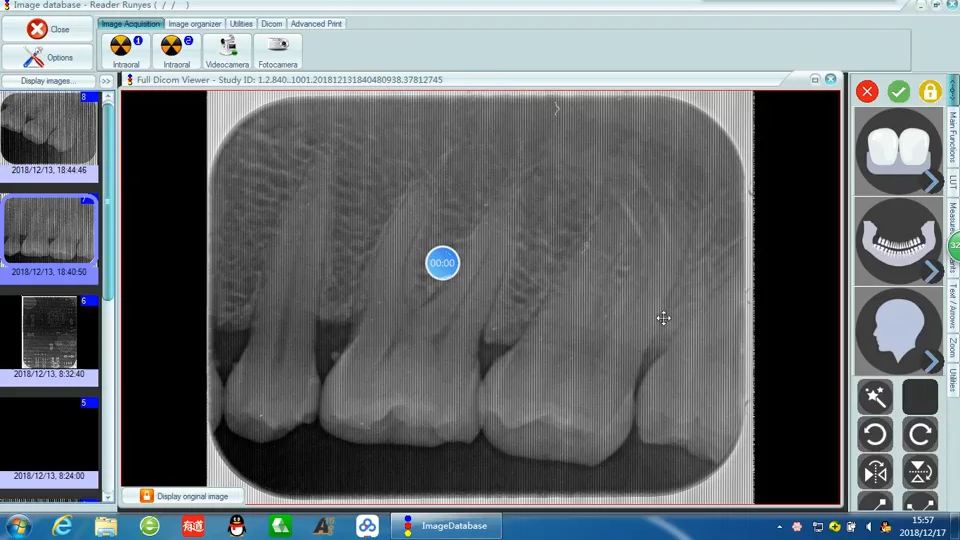Click the Options button
960x540 pixels.
49,57
